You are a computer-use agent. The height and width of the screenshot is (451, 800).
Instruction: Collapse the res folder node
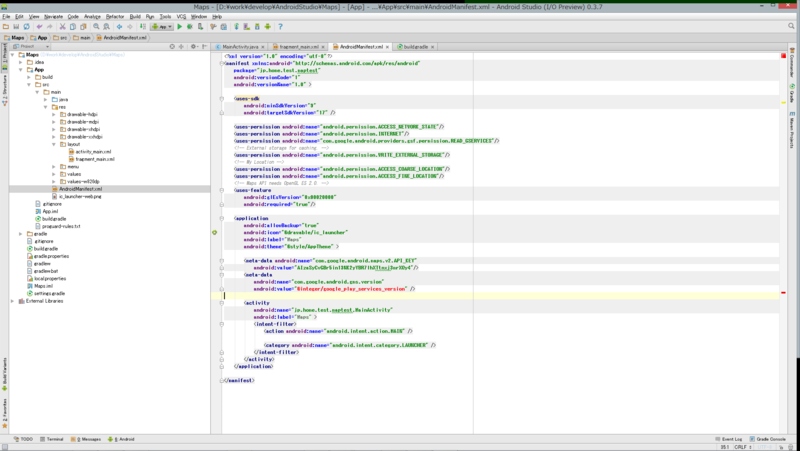click(x=45, y=107)
